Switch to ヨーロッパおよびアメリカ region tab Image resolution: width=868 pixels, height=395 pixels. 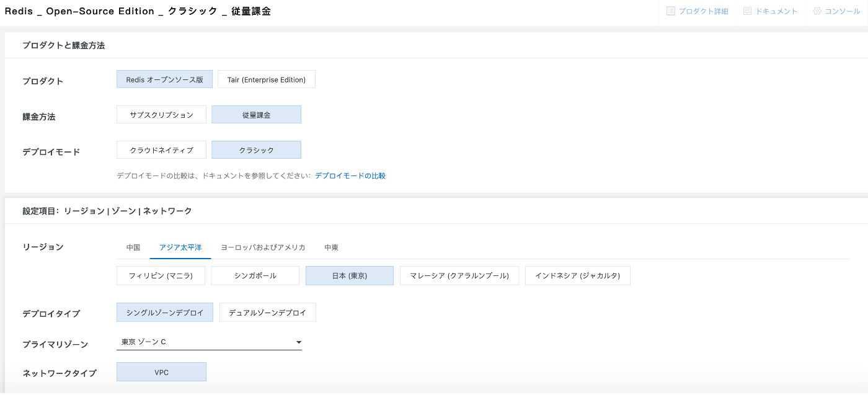263,247
